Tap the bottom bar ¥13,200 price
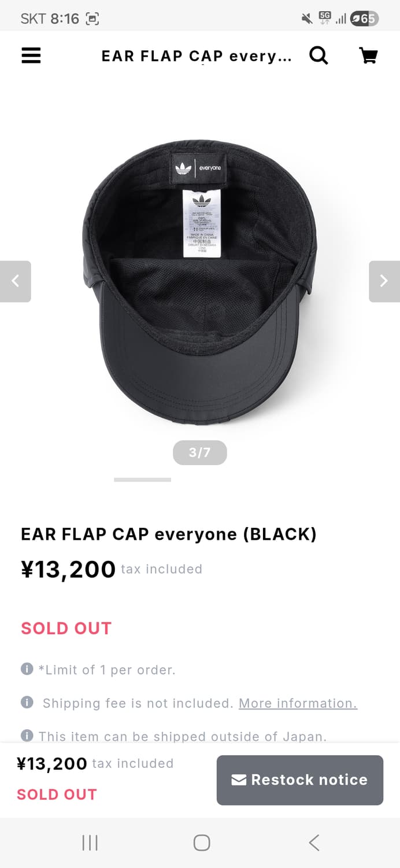The image size is (400, 868). pyautogui.click(x=52, y=764)
